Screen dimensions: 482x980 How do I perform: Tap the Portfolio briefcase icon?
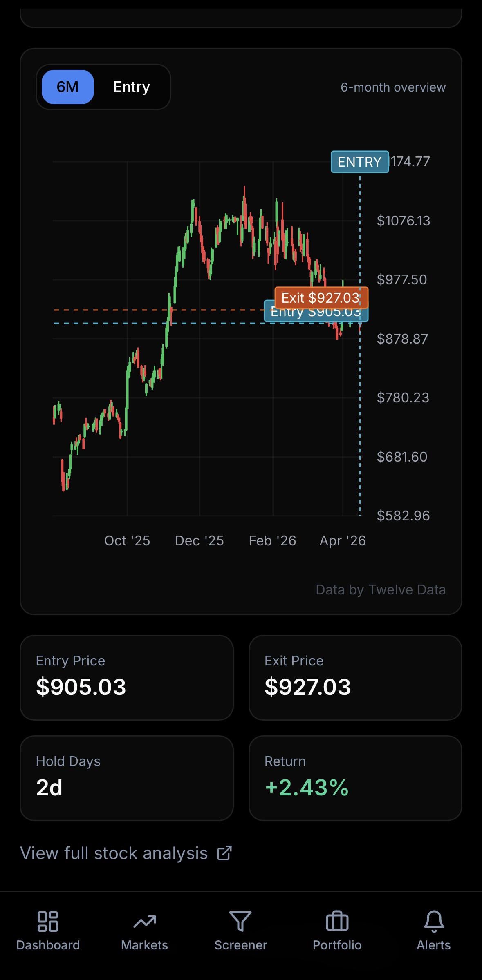337,921
